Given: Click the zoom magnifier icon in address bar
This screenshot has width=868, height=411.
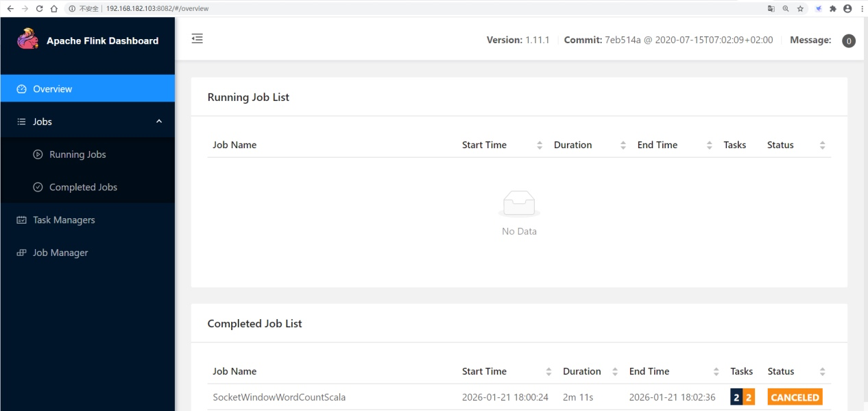Looking at the screenshot, I should 786,8.
